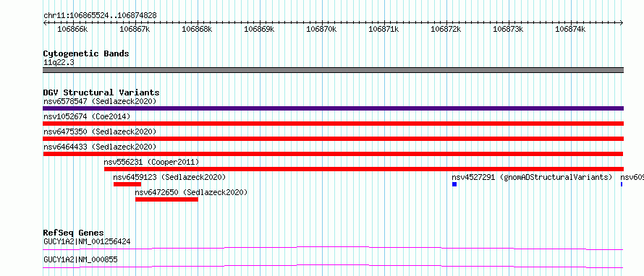Click the right arrowhead of the ruler

coord(622,23)
